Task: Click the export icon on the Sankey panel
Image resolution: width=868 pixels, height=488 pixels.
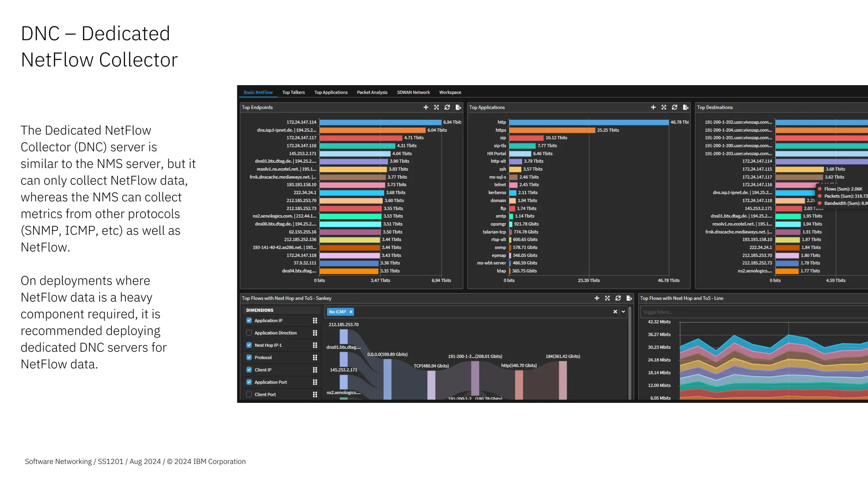Action: click(629, 298)
